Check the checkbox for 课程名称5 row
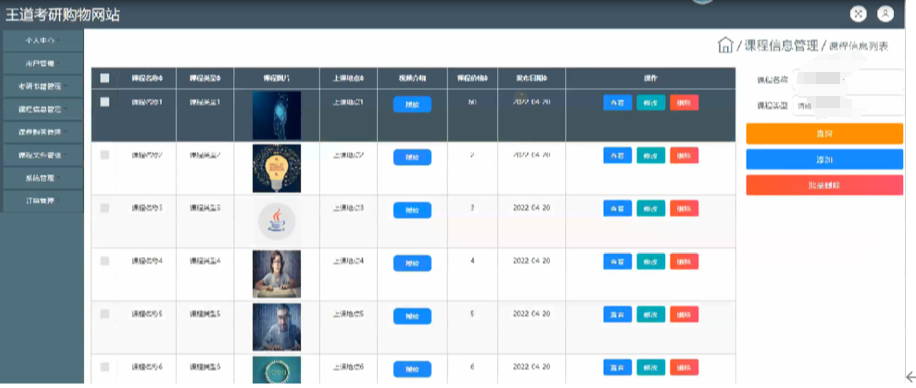The image size is (916, 388). 105,314
